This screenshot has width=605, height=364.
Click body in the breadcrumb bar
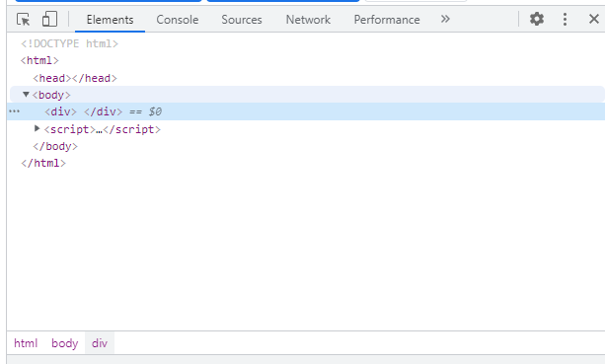tap(65, 343)
